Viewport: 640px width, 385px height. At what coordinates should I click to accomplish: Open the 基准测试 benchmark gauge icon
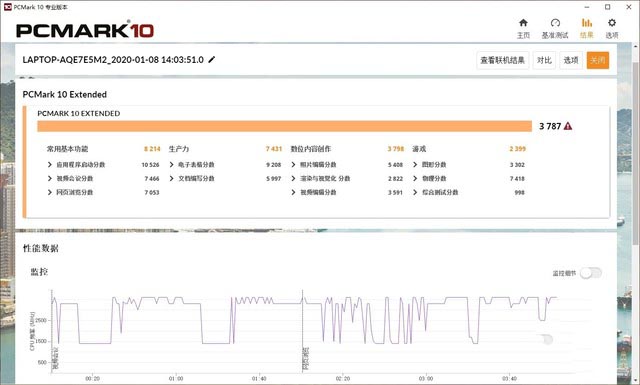(x=555, y=23)
